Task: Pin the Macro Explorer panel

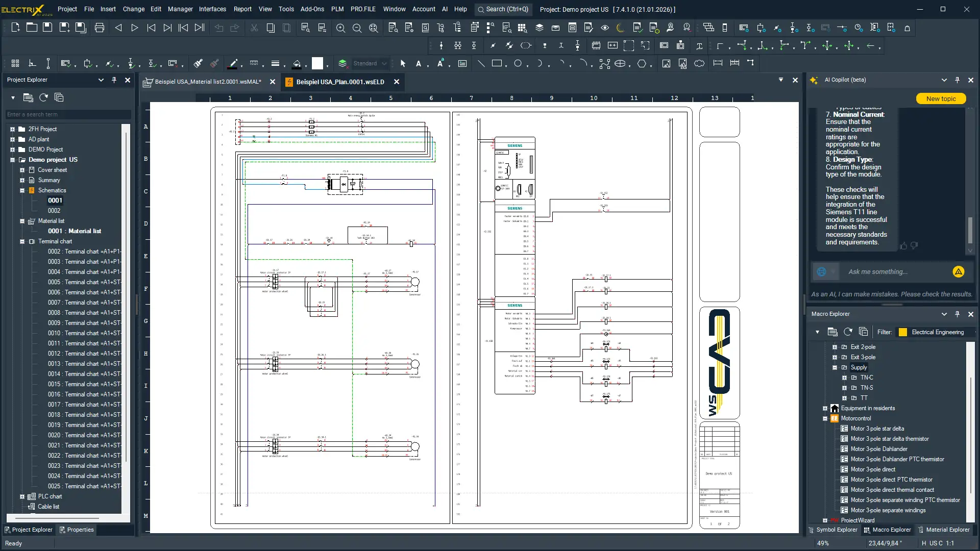Action: tap(957, 314)
